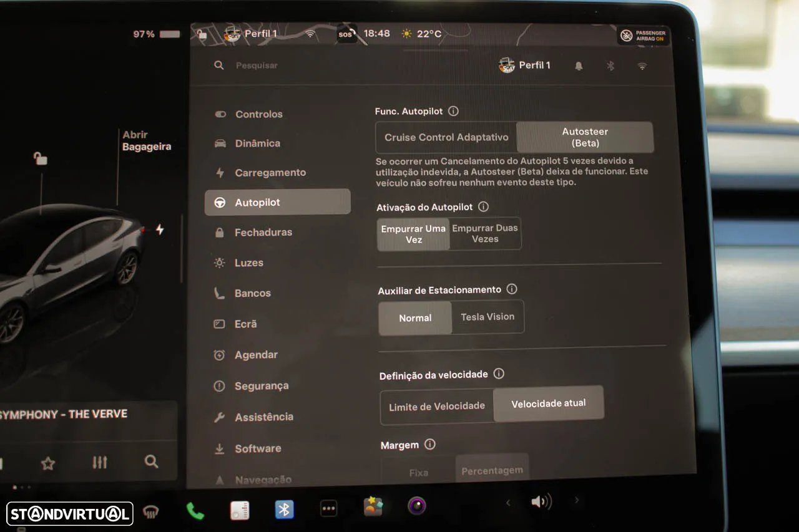The image size is (799, 532).
Task: Click the search magnifier in settings header
Action: (x=218, y=65)
